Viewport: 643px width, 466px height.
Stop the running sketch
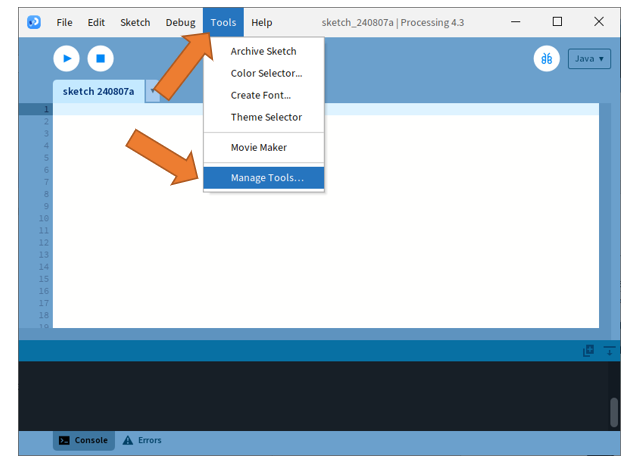coord(100,59)
